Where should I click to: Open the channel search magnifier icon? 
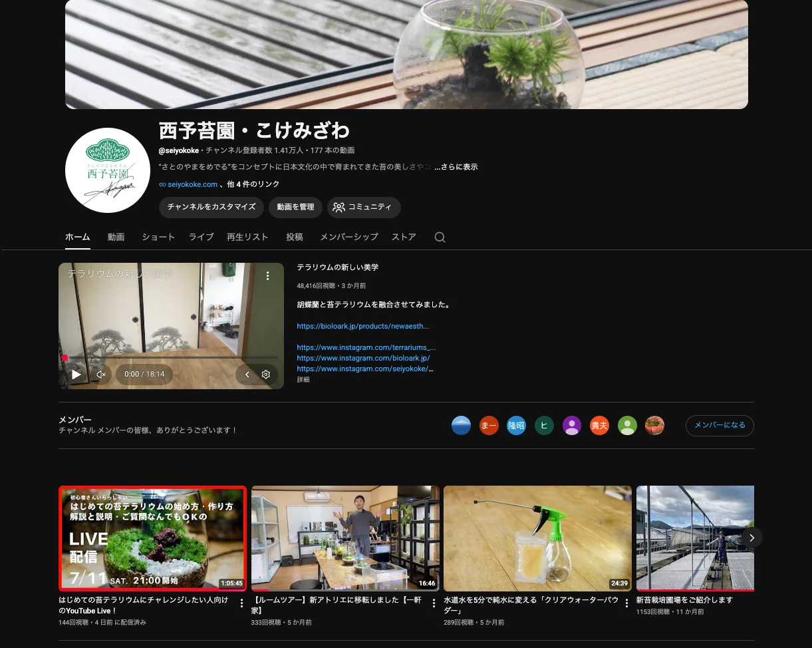pyautogui.click(x=440, y=237)
